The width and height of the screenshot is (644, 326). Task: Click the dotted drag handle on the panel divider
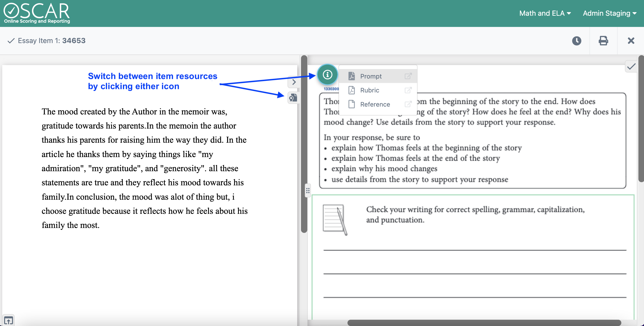click(x=308, y=191)
